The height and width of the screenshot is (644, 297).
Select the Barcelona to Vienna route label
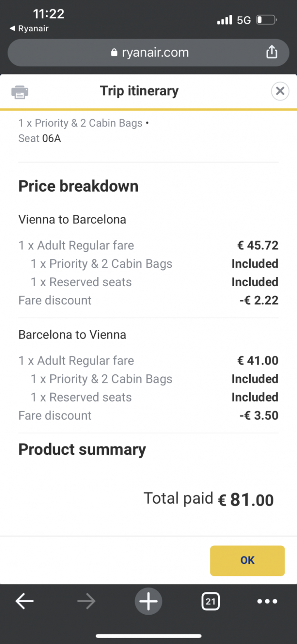72,335
